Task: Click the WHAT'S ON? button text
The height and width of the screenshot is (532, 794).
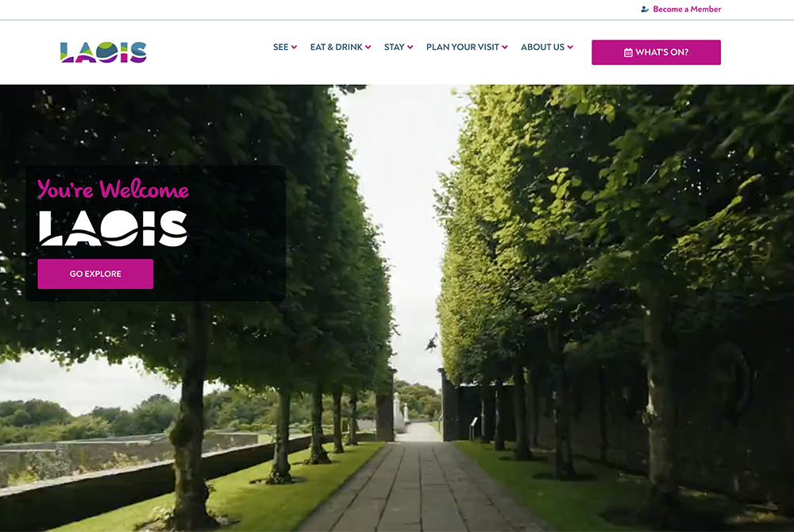Action: 662,52
